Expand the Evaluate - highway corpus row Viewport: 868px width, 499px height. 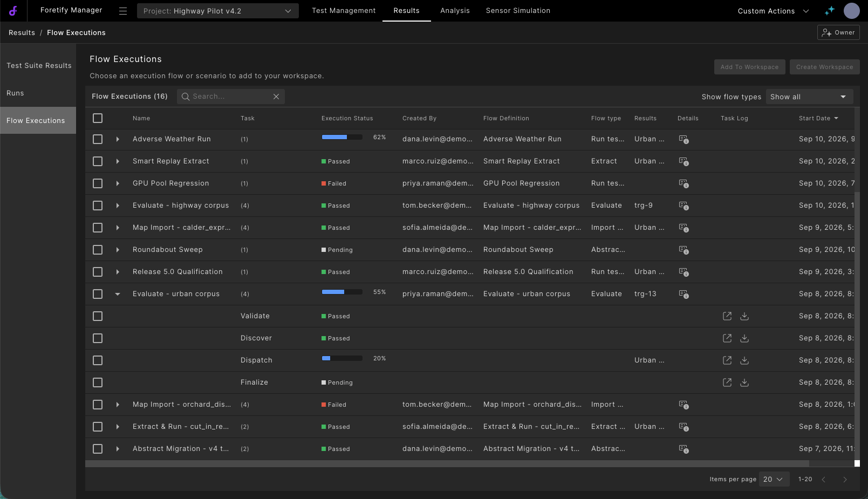point(118,206)
